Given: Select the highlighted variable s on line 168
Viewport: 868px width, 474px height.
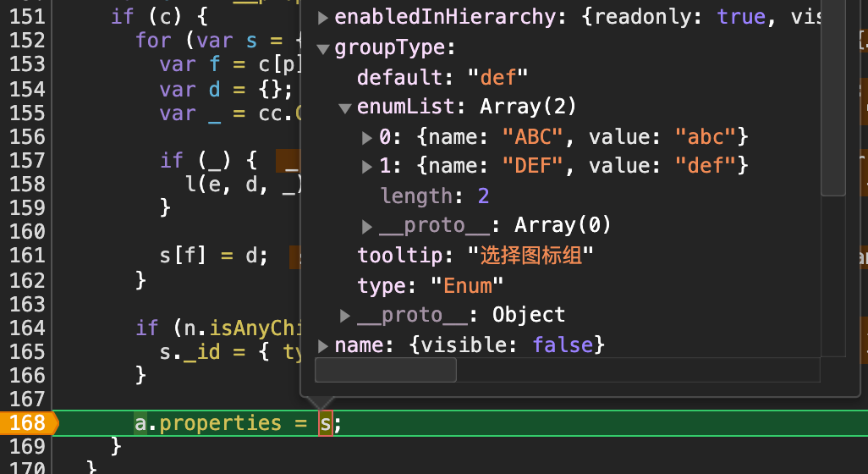Looking at the screenshot, I should click(326, 423).
